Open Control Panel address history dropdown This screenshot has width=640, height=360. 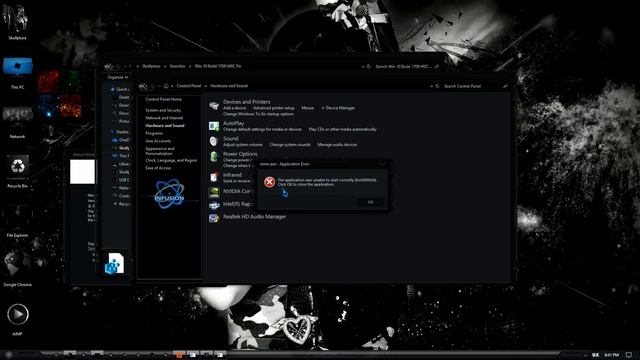431,86
